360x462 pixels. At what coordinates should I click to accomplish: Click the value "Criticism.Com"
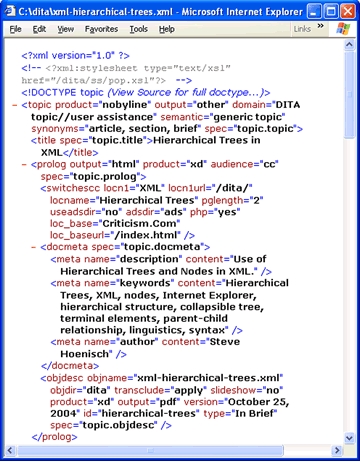pyautogui.click(x=140, y=224)
